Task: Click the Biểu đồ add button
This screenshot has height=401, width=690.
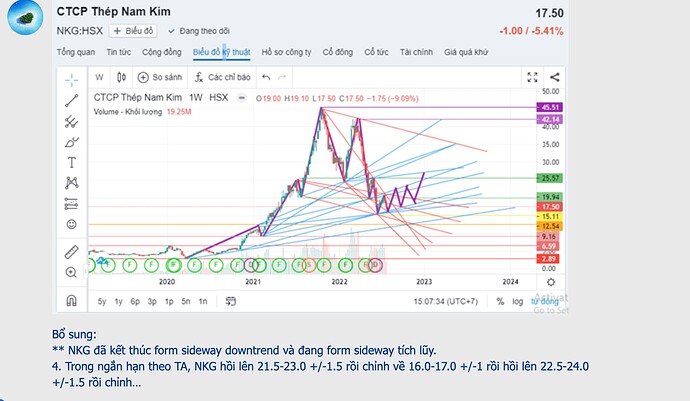Action: [133, 31]
